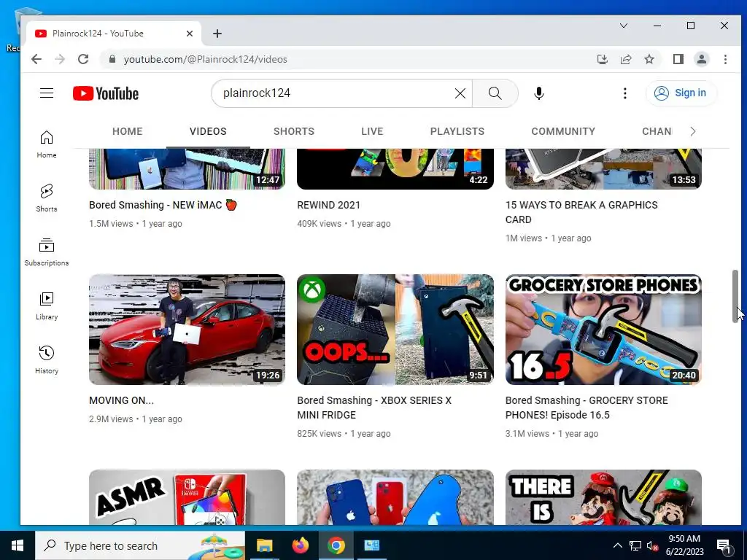The height and width of the screenshot is (560, 747).
Task: Open the Chrome profile avatar
Action: [x=702, y=59]
